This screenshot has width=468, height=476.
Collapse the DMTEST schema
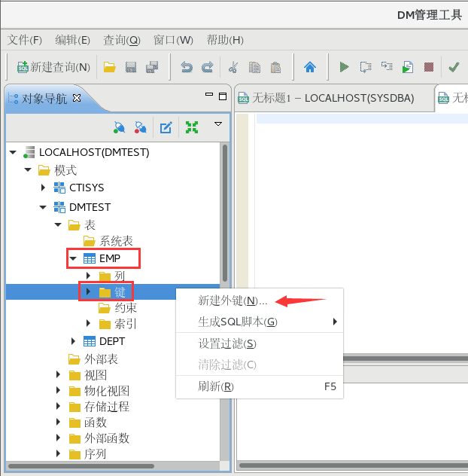point(43,207)
